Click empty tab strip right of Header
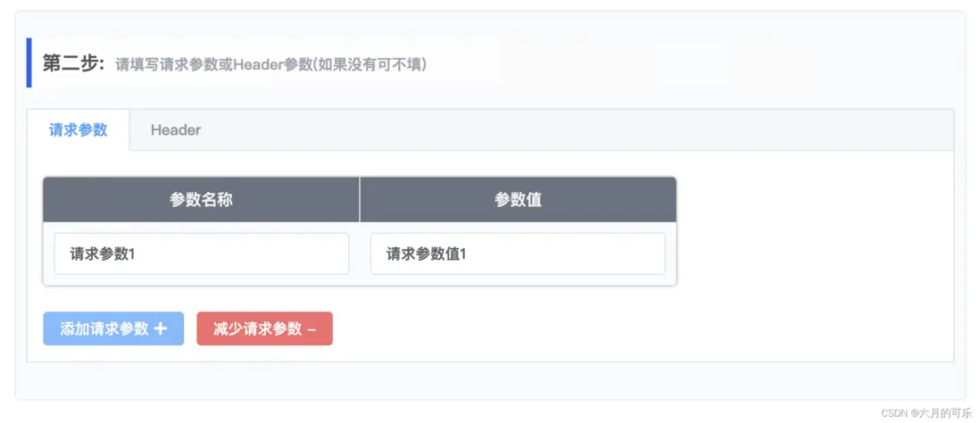The image size is (980, 423). pyautogui.click(x=580, y=130)
